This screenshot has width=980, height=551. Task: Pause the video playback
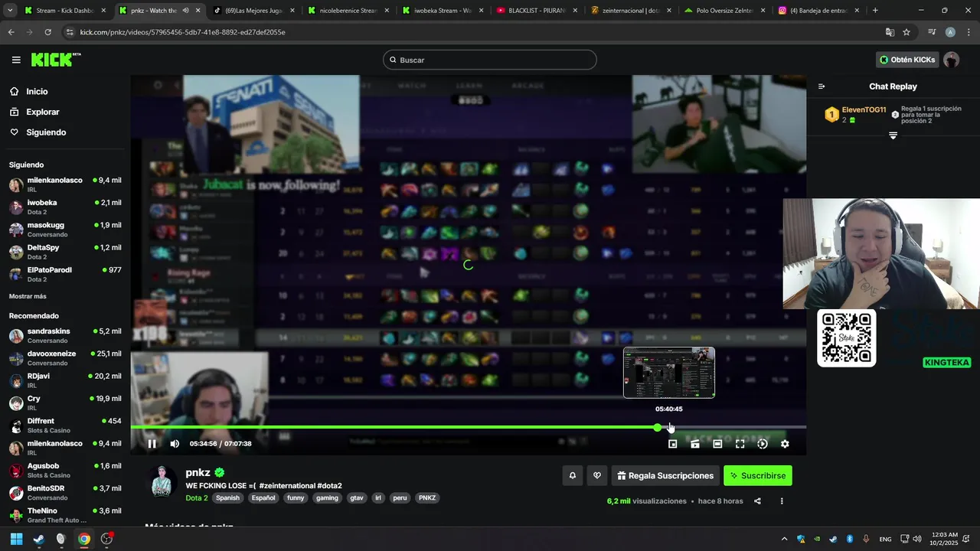(152, 444)
